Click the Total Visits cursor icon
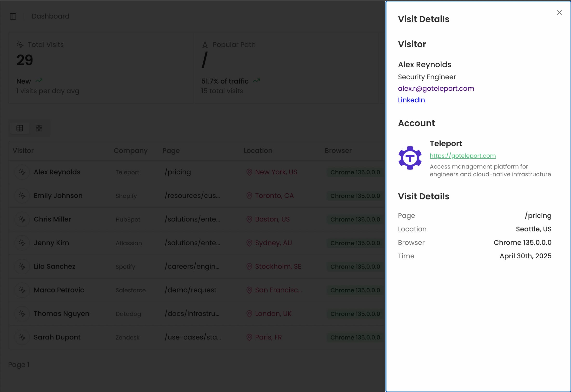The height and width of the screenshot is (392, 571). coord(20,45)
